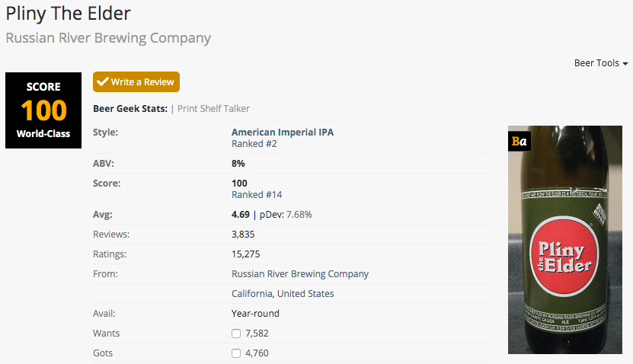The image size is (633, 364).
Task: Click the 4.69 average rating value
Action: click(x=241, y=215)
